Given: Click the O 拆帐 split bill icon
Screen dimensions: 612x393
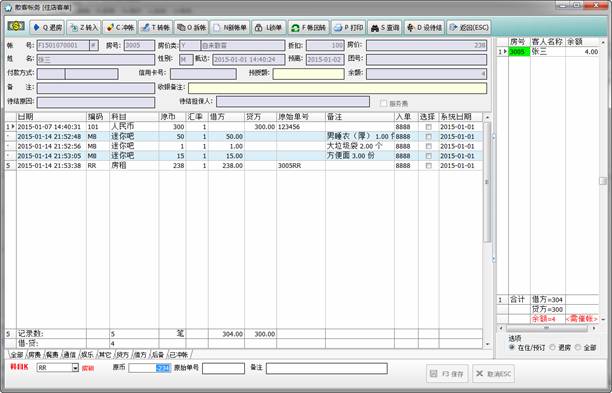Looking at the screenshot, I should click(x=191, y=27).
